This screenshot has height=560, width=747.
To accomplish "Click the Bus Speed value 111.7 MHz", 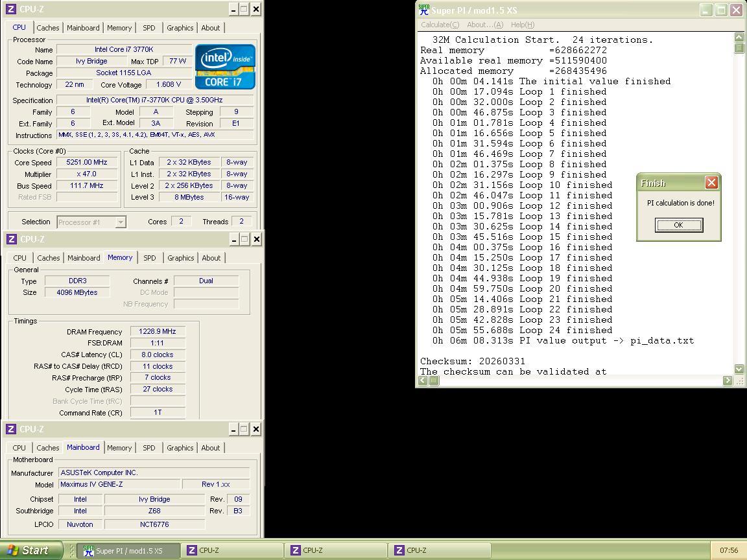I will tap(87, 185).
